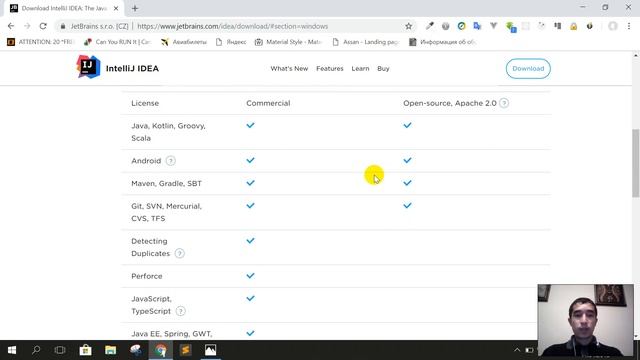Viewport: 640px width, 360px height.
Task: Click the webcam video overlay
Action: tap(585, 320)
